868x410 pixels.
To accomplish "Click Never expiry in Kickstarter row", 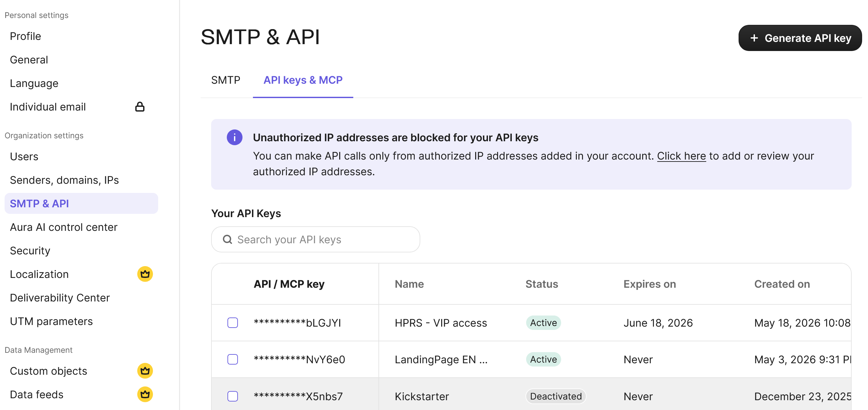I will [x=638, y=397].
